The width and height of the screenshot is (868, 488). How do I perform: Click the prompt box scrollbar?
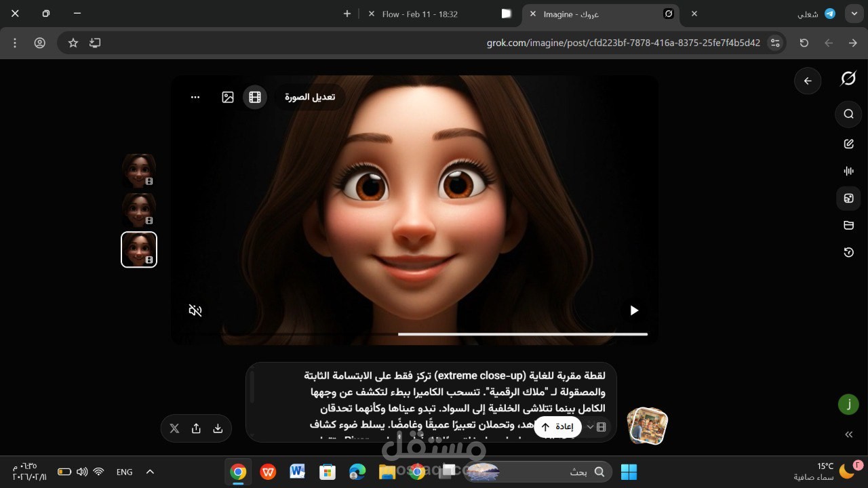[x=252, y=386]
